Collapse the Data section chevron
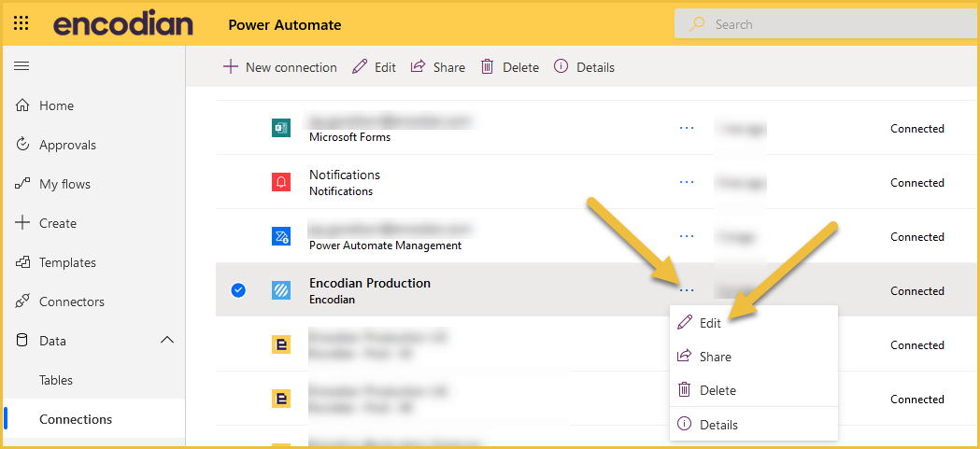The image size is (980, 449). 167,341
